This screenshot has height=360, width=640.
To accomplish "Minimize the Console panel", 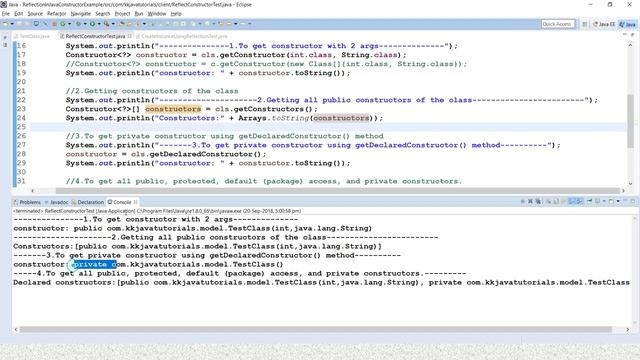I will click(625, 201).
